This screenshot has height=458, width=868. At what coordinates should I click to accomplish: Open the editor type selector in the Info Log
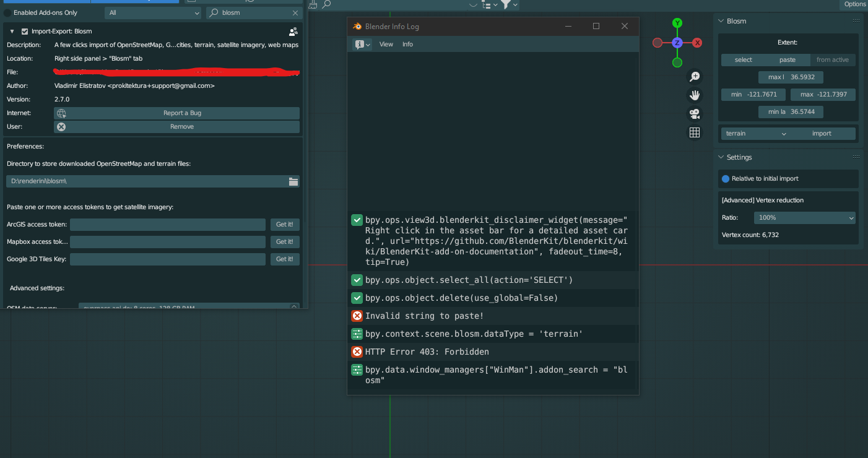362,44
